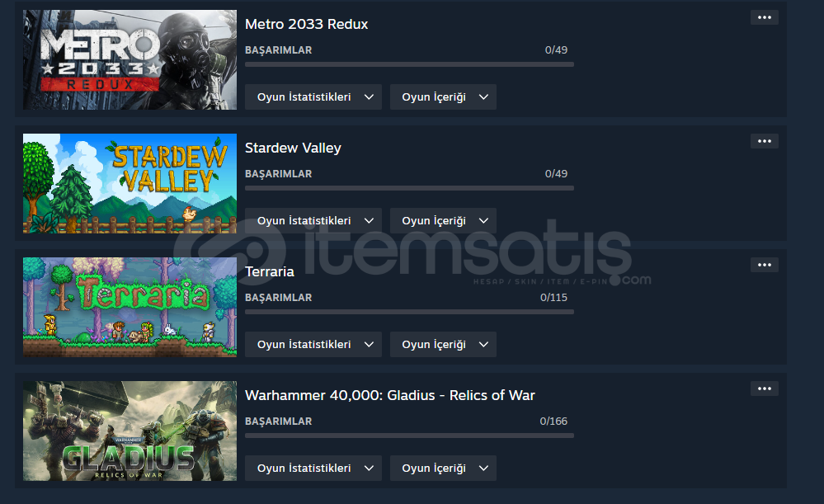Expand Oyun İçeriği for Metro 2033 Redux
824x504 pixels.
point(443,97)
